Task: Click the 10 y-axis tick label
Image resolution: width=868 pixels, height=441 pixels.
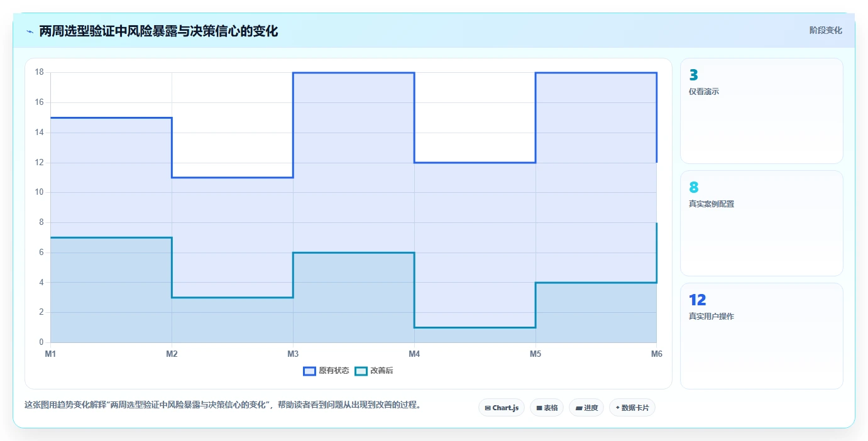Action: [x=39, y=192]
